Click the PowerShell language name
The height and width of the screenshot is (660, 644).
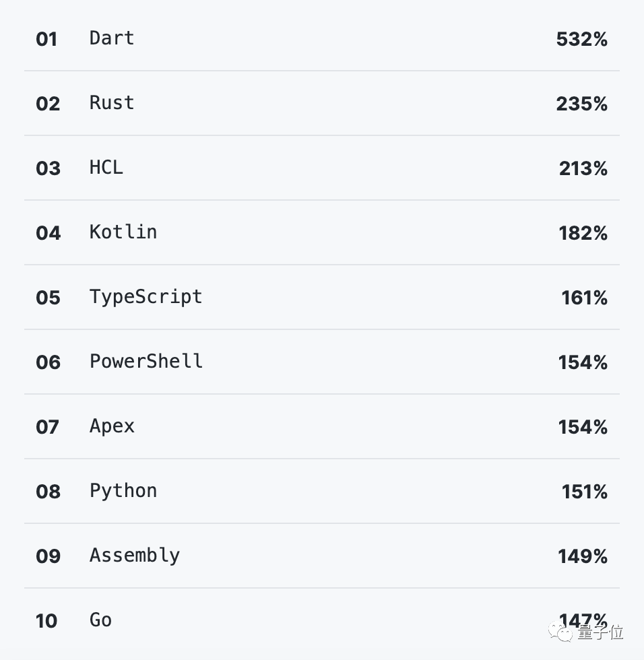[146, 362]
